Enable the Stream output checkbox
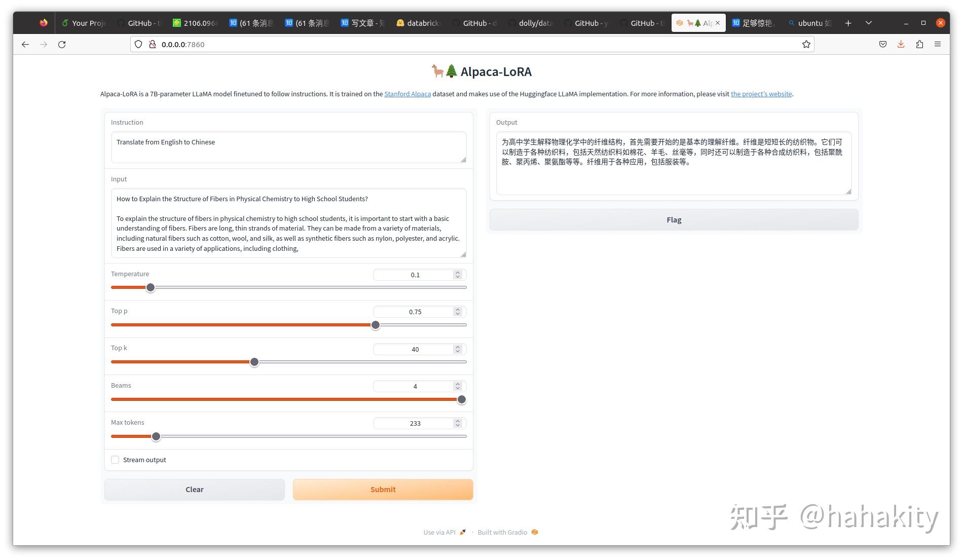The width and height of the screenshot is (963, 560). tap(115, 460)
